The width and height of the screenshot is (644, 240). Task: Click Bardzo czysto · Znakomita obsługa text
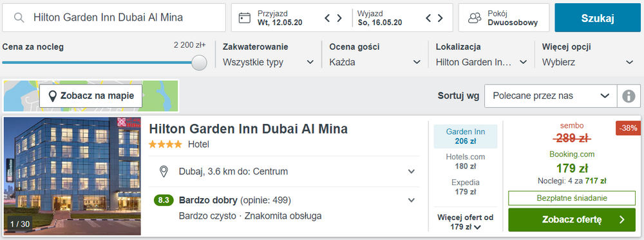250,215
